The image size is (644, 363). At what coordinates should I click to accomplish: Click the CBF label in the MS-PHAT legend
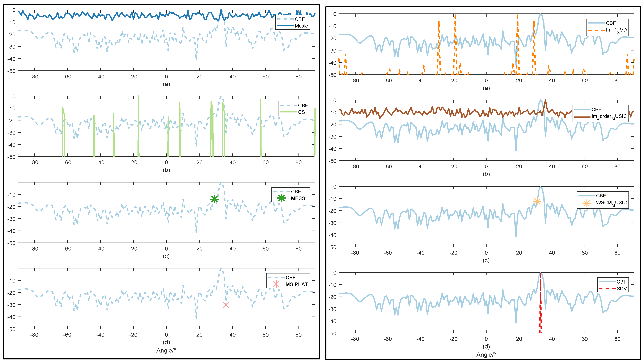(x=291, y=277)
